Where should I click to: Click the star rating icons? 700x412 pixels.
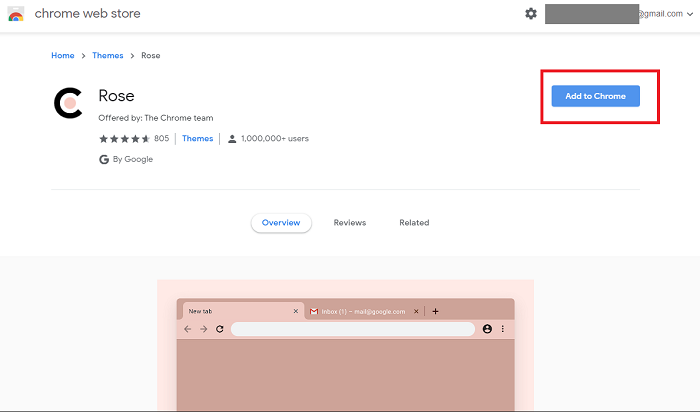pos(124,139)
